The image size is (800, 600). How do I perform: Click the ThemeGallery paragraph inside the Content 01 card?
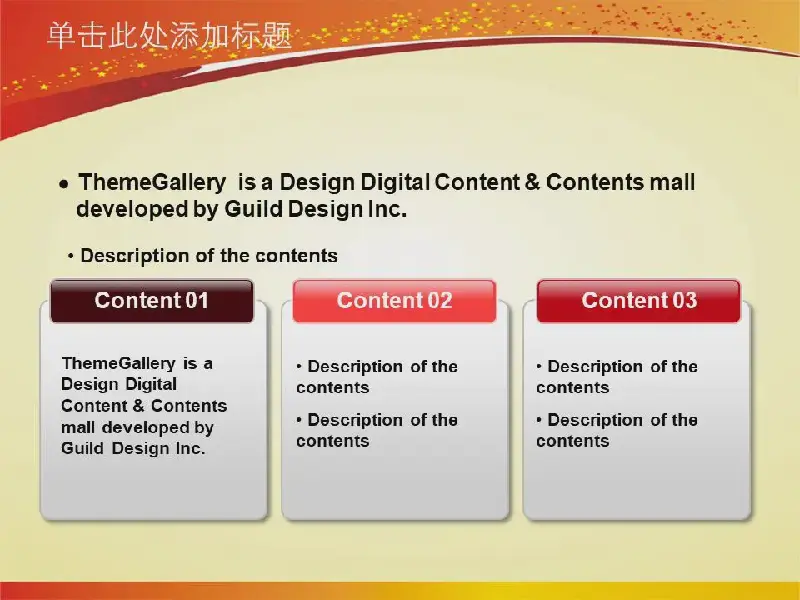point(144,406)
